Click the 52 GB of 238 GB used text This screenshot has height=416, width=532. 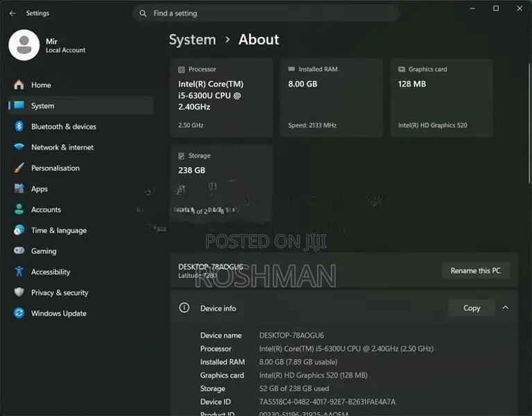(x=294, y=388)
